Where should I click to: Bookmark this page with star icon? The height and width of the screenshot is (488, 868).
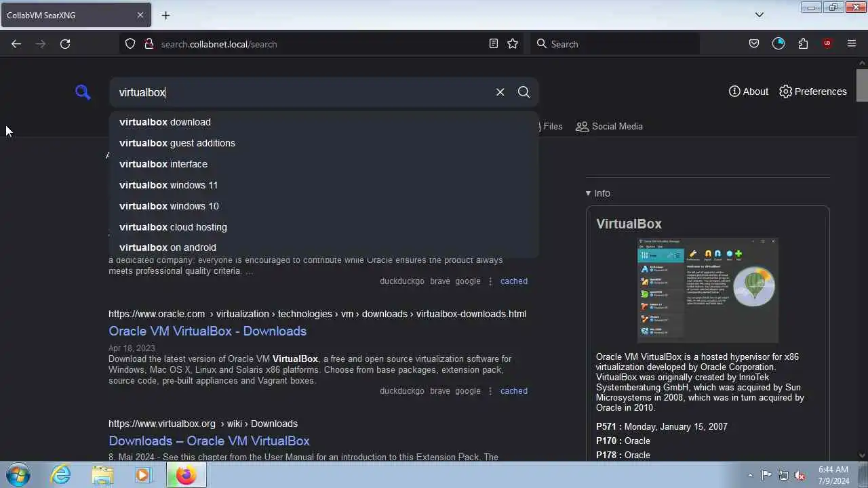coord(513,44)
